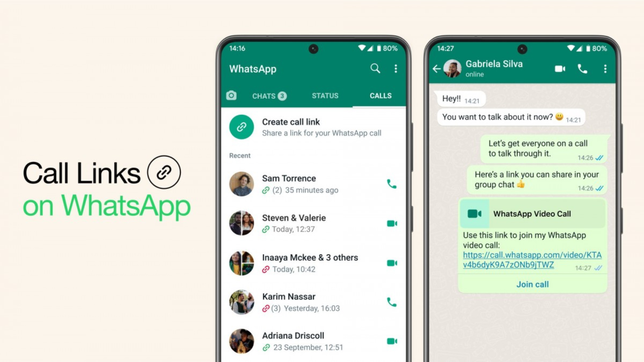Tap the video call icon next to Steven & Valerie
644x362 pixels.
coord(391,224)
